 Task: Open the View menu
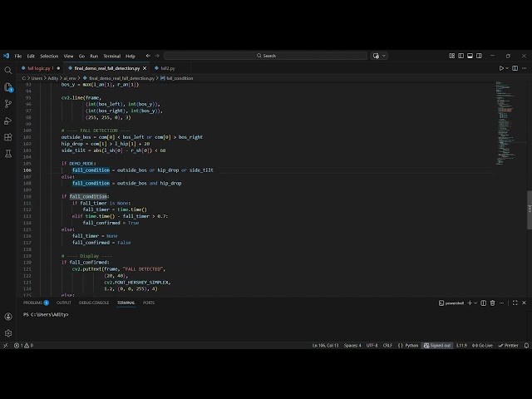tap(68, 56)
